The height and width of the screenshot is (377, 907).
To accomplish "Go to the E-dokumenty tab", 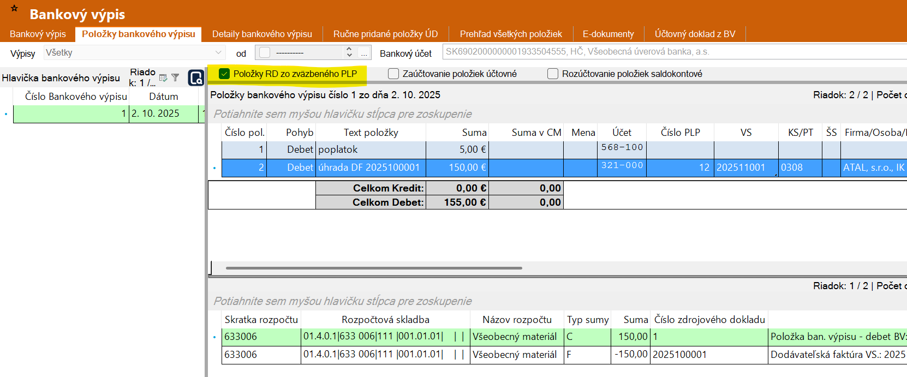I will [608, 34].
